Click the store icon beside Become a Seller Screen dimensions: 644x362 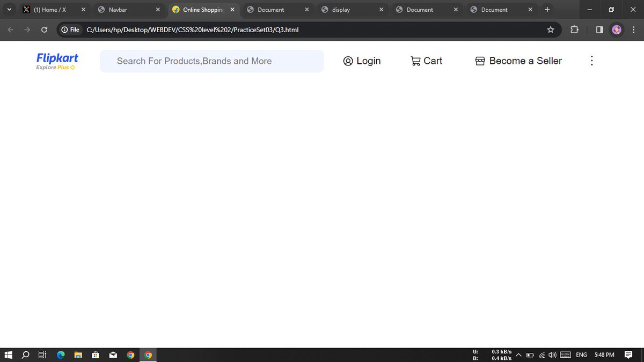tap(480, 61)
